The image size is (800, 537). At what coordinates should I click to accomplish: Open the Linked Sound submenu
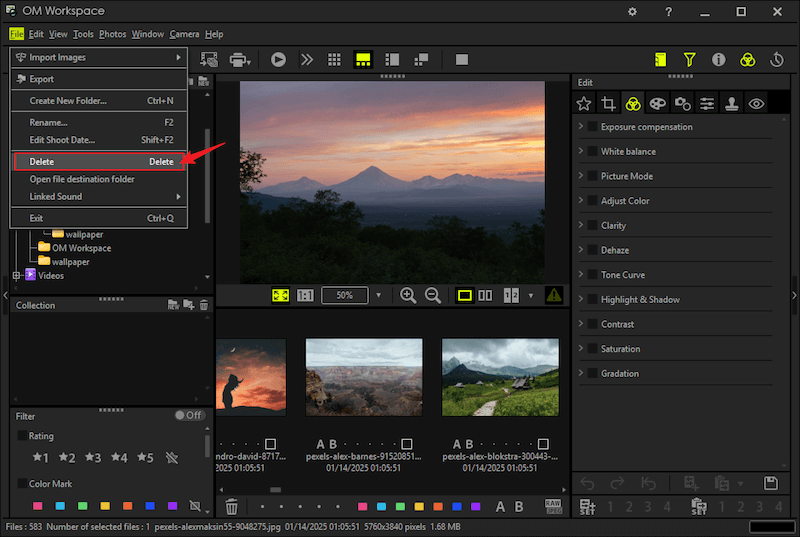(99, 196)
